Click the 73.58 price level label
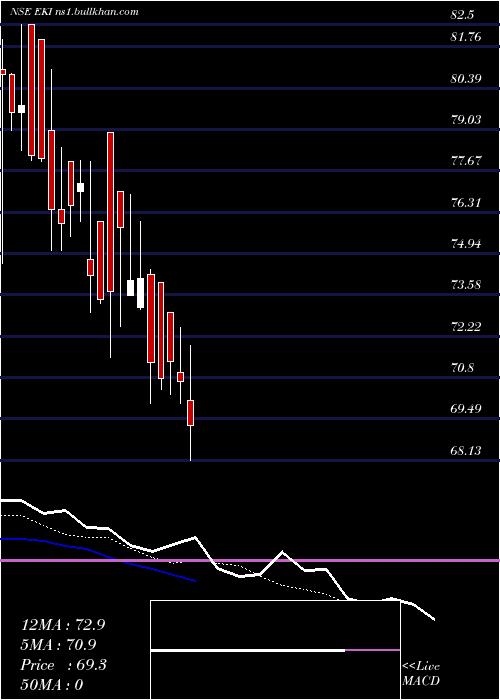This screenshot has width=500, height=700. click(x=466, y=285)
